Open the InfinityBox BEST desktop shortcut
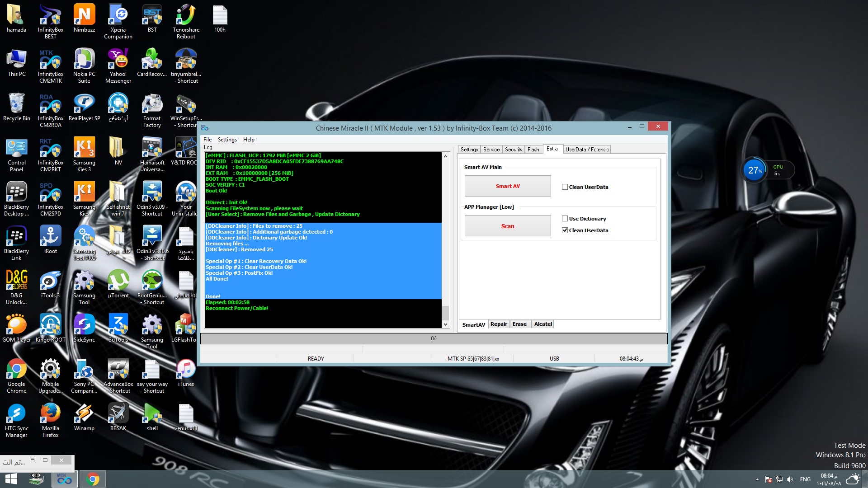868x488 pixels. coord(51,21)
